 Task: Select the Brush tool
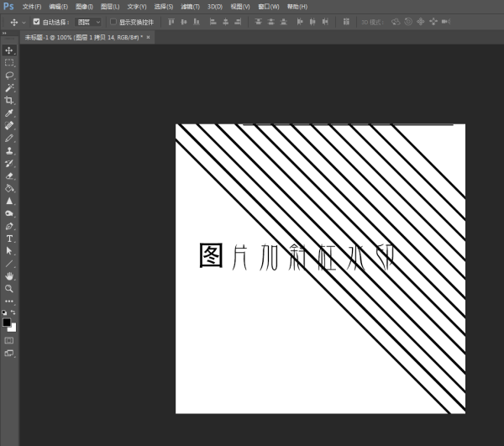click(9, 139)
